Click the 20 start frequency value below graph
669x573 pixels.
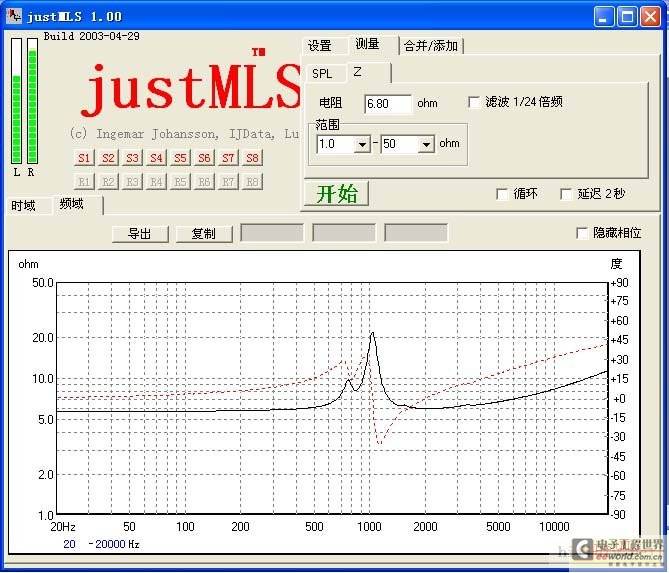click(x=70, y=544)
